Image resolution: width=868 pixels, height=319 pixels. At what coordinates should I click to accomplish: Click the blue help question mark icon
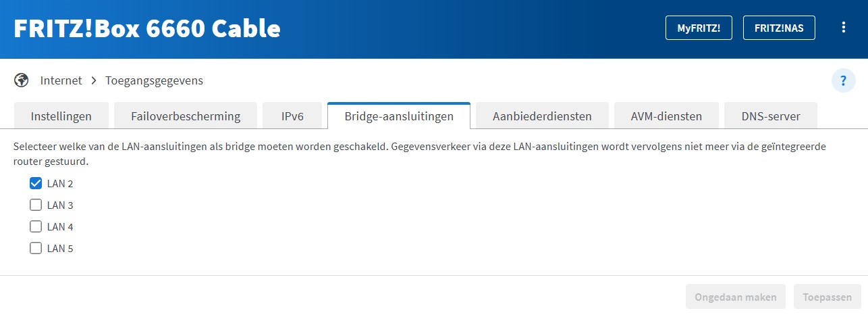[843, 81]
